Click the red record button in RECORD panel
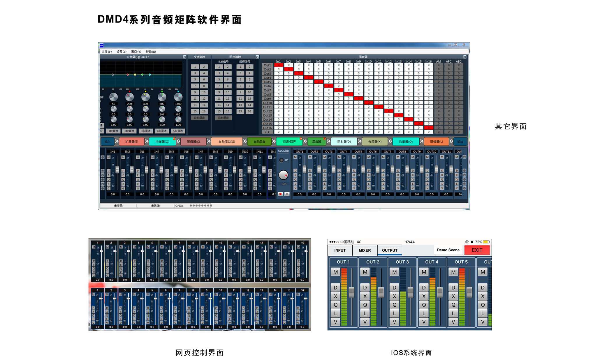Viewport: 607px width, 364px height. click(280, 194)
